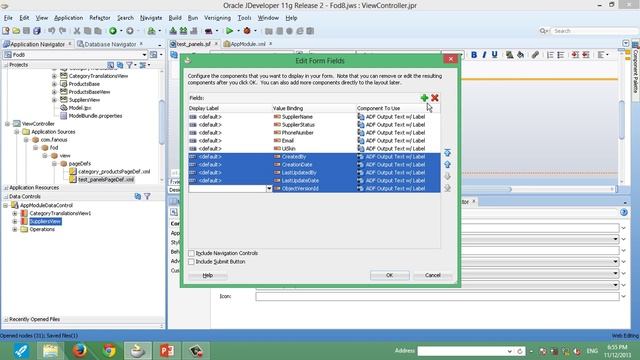The height and width of the screenshot is (360, 640).
Task: Click the hyperlink icon in editor toolbar
Action: click(x=535, y=55)
